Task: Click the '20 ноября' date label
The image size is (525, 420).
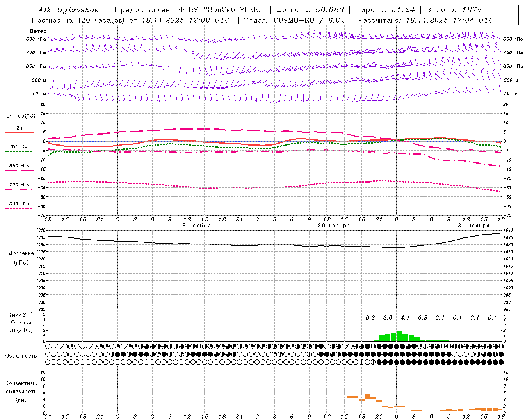Action: [334, 226]
